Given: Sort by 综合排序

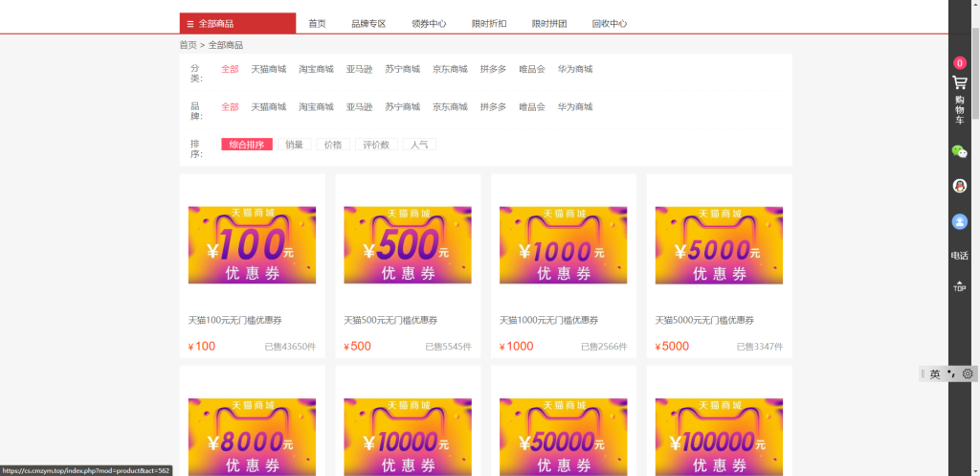Looking at the screenshot, I should coord(247,145).
